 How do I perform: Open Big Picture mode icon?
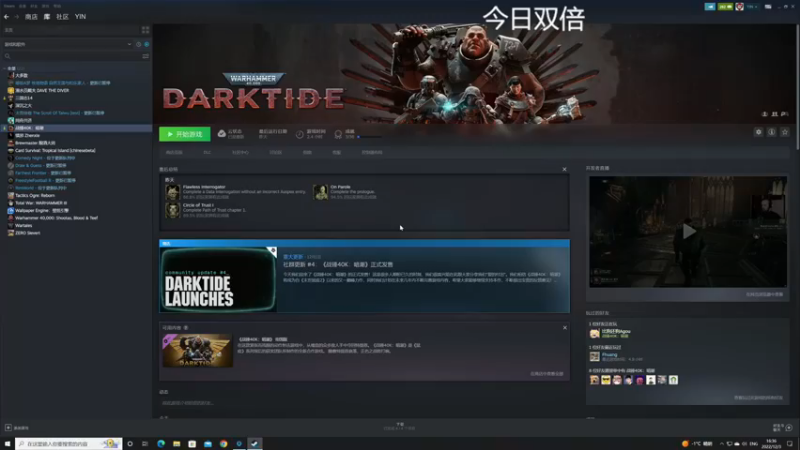pos(768,7)
